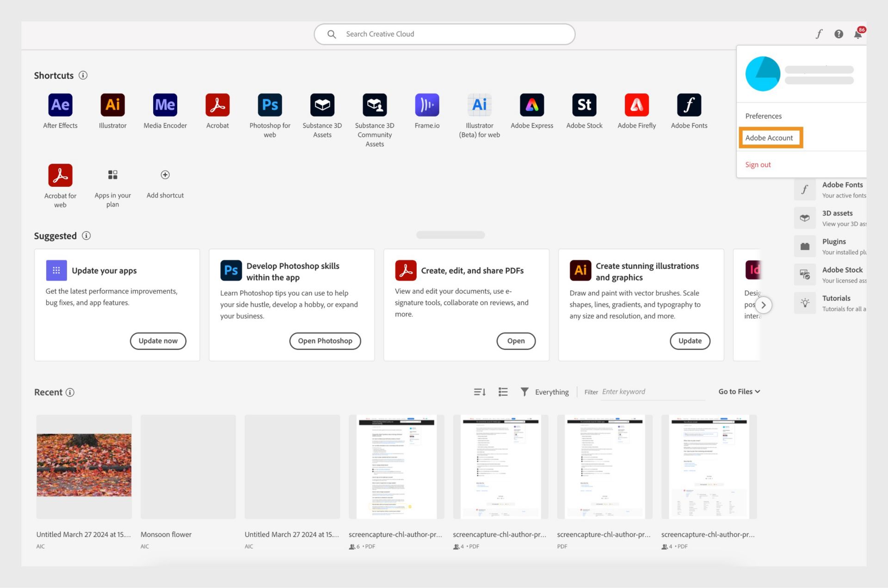Click Open Photoshop button

coord(325,341)
